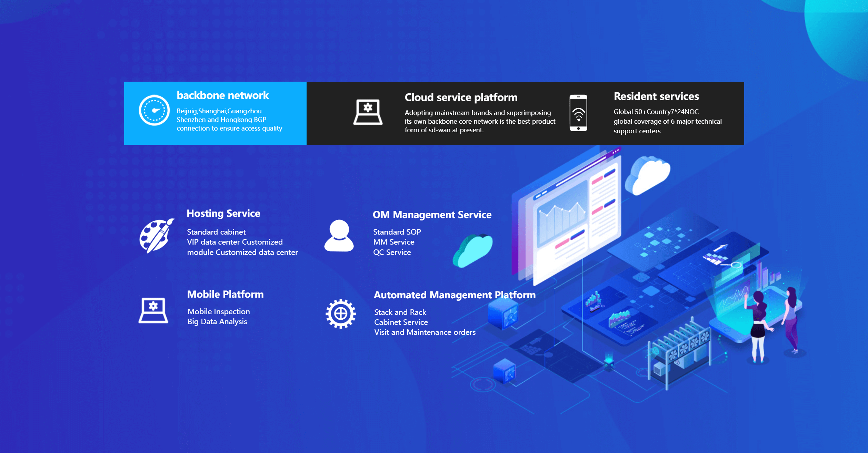The width and height of the screenshot is (868, 453).
Task: Click the Big Data Analysis text
Action: 217,322
